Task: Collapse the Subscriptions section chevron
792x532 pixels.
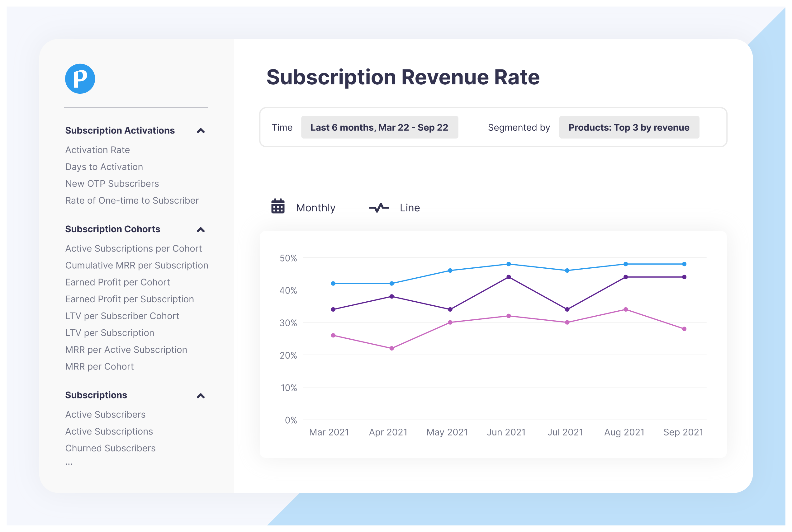Action: [201, 396]
